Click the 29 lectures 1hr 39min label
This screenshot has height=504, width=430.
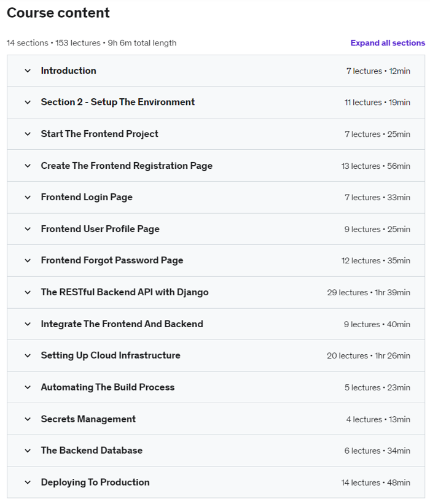(369, 293)
